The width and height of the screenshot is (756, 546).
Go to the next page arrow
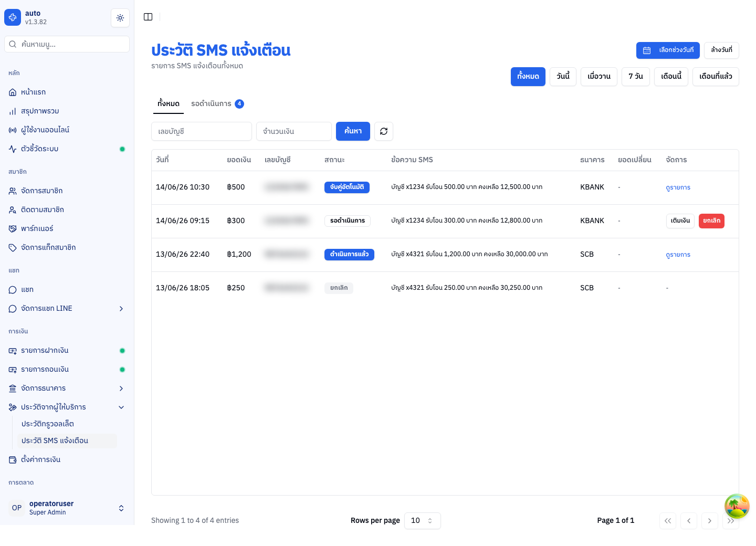point(710,521)
